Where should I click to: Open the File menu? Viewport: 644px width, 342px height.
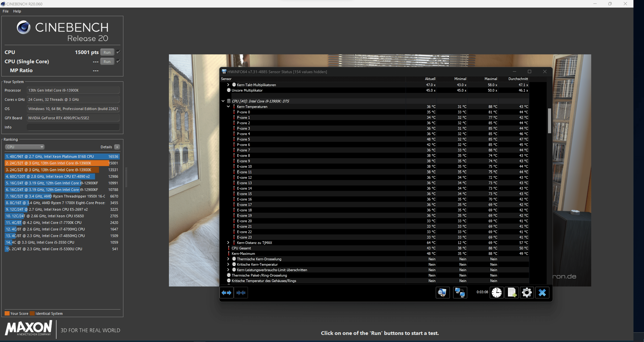click(5, 11)
